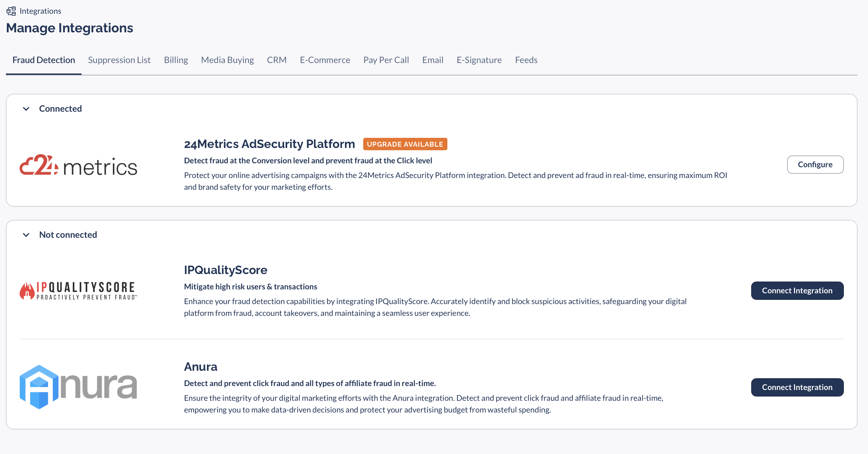Switch to the E-Commerce tab
This screenshot has width=868, height=454.
325,60
